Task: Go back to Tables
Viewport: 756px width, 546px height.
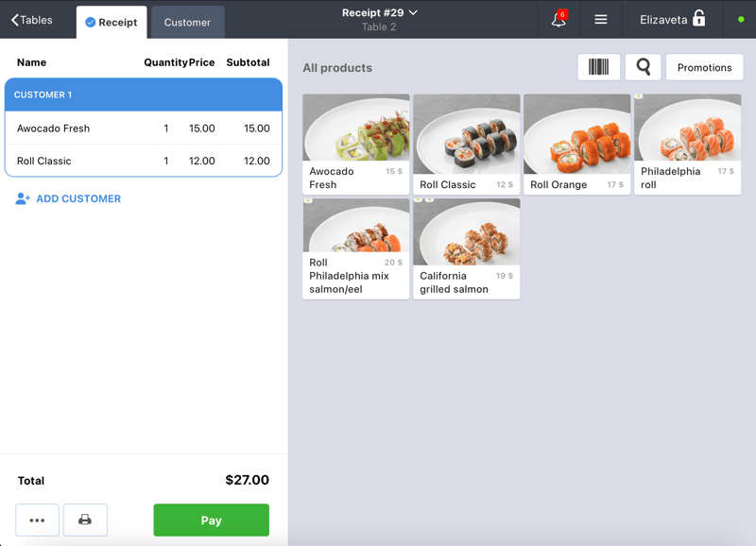Action: tap(31, 20)
